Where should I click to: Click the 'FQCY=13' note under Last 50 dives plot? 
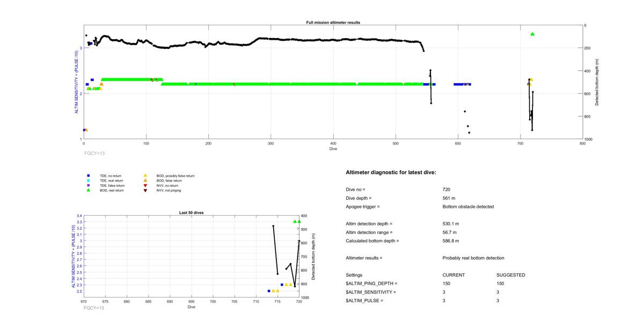[94, 308]
